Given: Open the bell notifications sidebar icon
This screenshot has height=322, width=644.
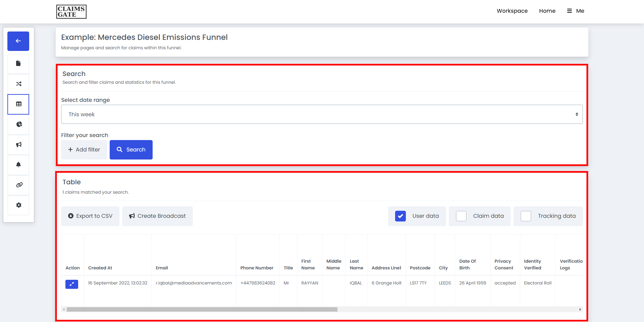Looking at the screenshot, I should (x=18, y=165).
